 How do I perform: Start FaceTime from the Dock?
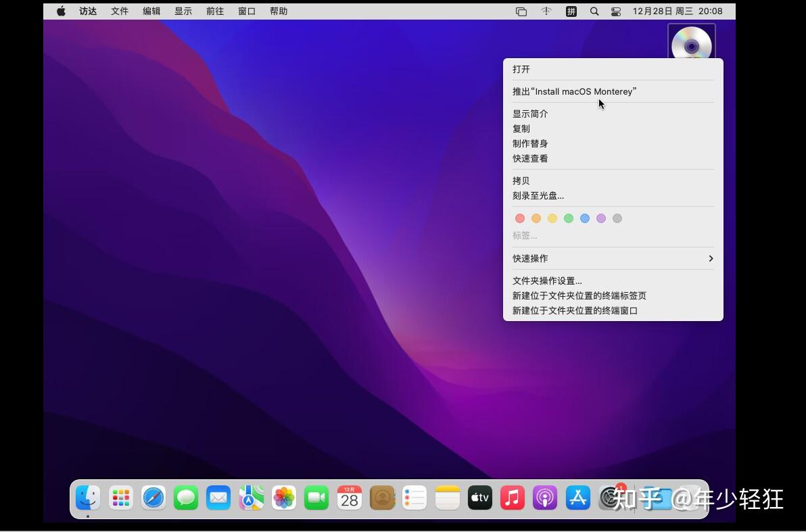click(x=316, y=498)
